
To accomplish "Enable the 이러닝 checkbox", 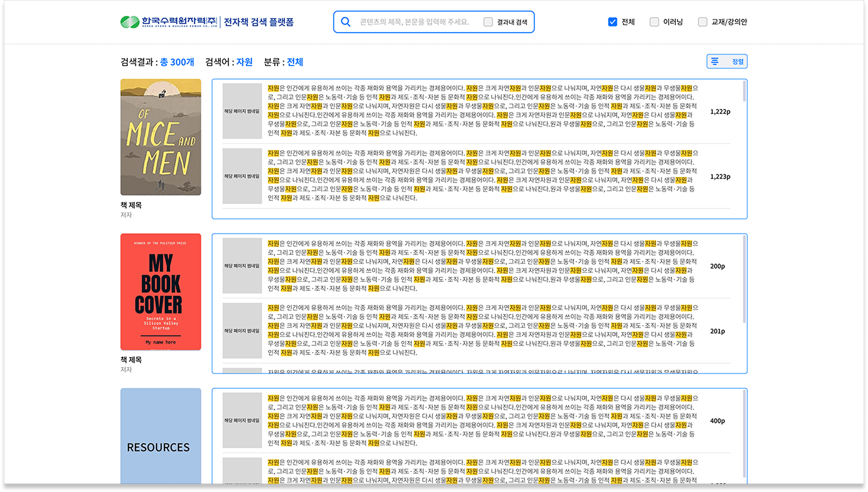I will point(654,22).
